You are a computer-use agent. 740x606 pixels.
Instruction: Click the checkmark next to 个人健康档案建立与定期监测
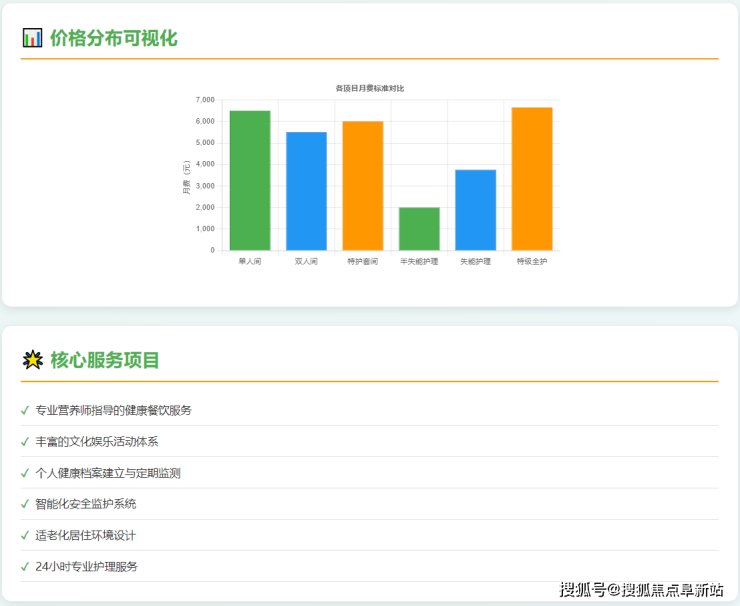coord(25,473)
